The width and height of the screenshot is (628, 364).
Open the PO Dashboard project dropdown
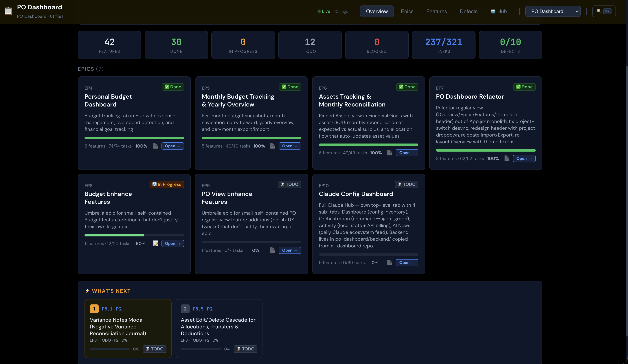[x=553, y=11]
